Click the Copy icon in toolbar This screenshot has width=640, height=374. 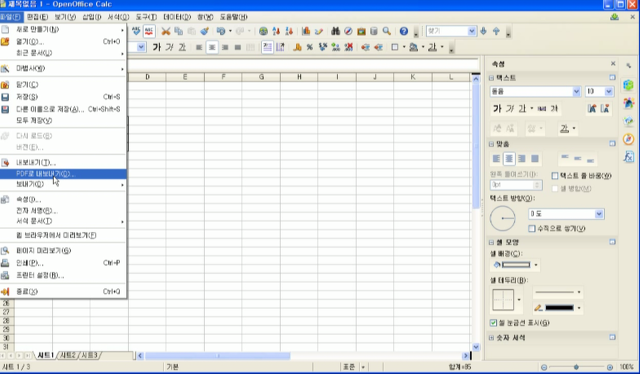[x=178, y=31]
